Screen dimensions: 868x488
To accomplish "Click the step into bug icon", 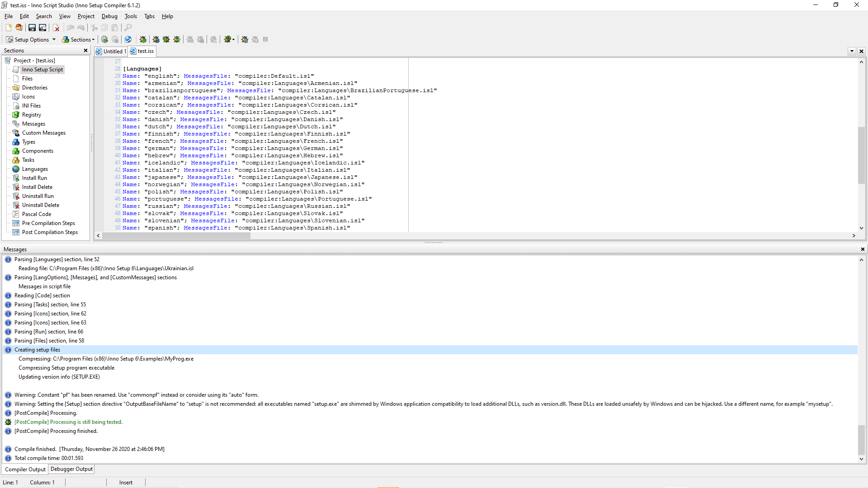I will tap(166, 39).
